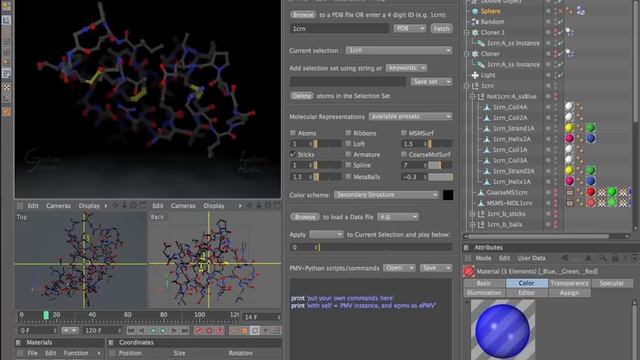
Task: Expand the 1crn_b_balls tree node
Action: coord(472,224)
